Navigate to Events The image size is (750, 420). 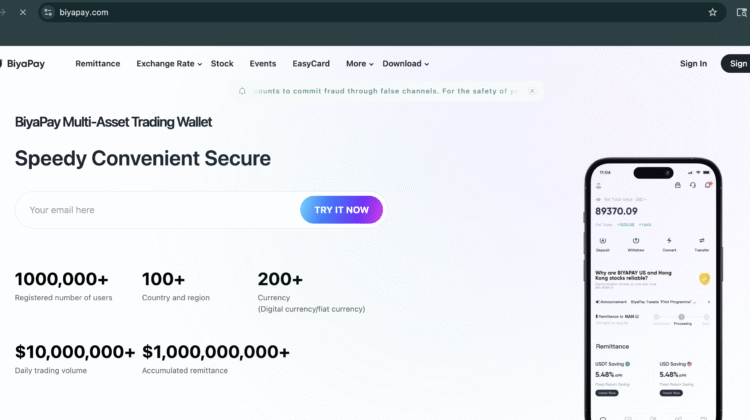tap(263, 64)
